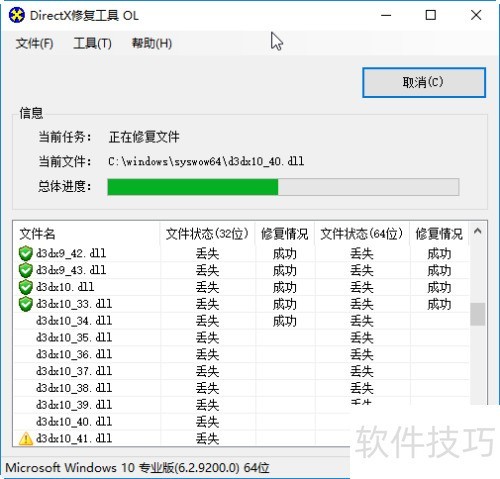The image size is (500, 479).
Task: Click green shield icon beside d3dx10.dll
Action: [26, 287]
